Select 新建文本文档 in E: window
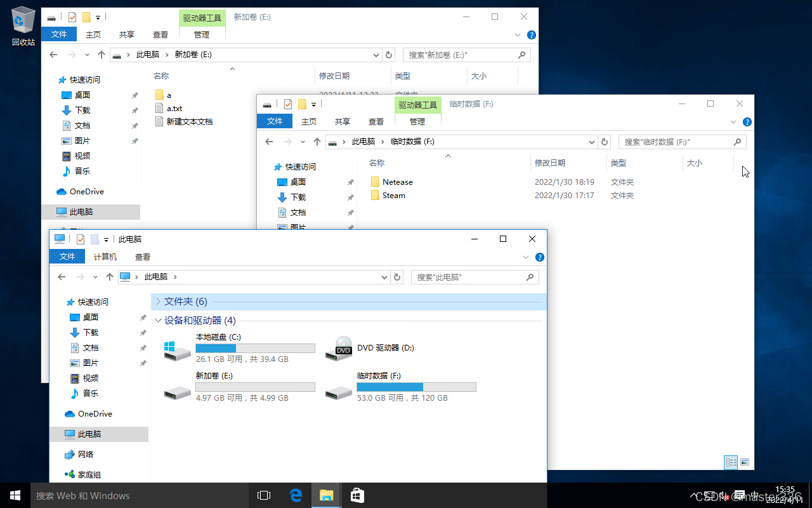This screenshot has width=812, height=508. pyautogui.click(x=190, y=122)
